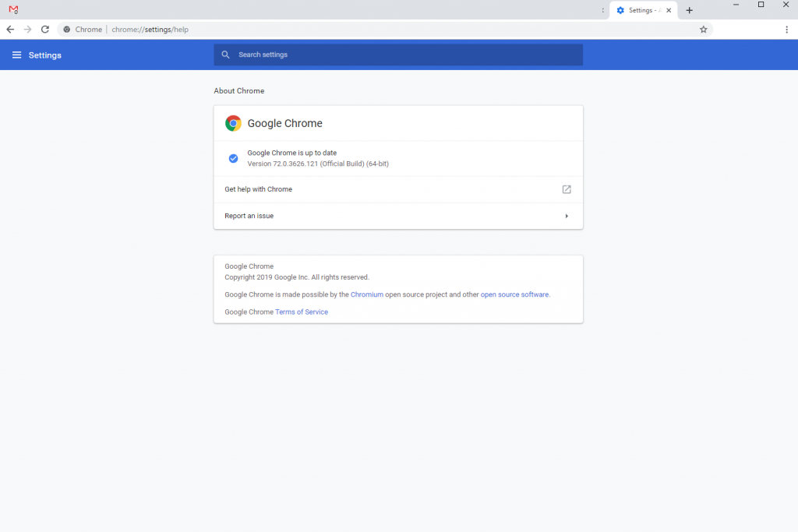The height and width of the screenshot is (532, 798).
Task: Click the address bar URL
Action: pyautogui.click(x=150, y=30)
